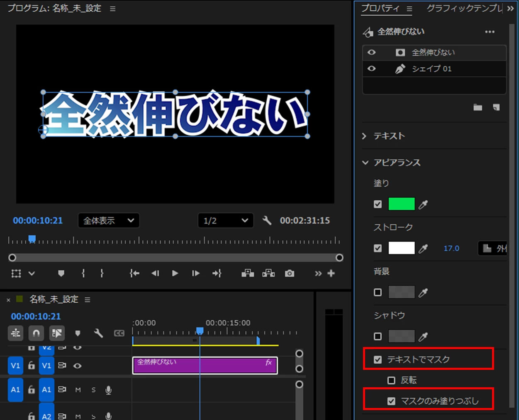Export frame with the camera icon
Image resolution: width=519 pixels, height=420 pixels.
click(x=290, y=273)
